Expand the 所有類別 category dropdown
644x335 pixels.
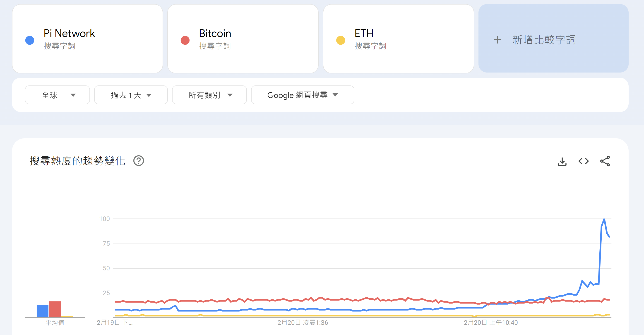pos(209,95)
